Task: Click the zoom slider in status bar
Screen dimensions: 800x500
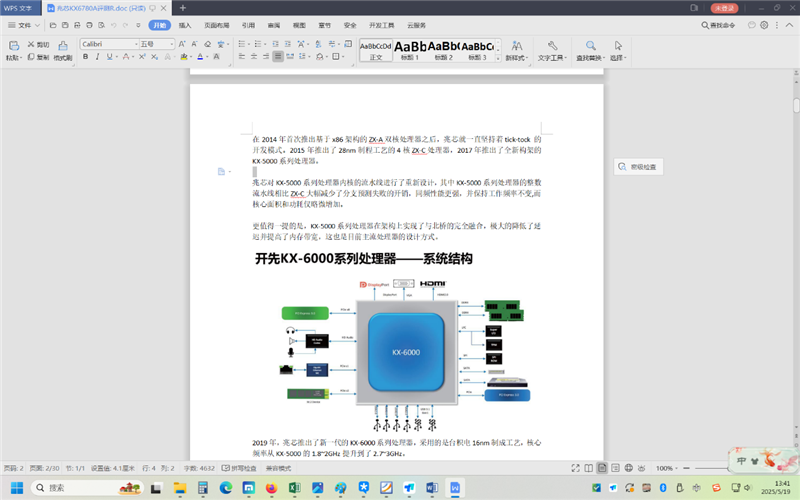Action: click(712, 468)
